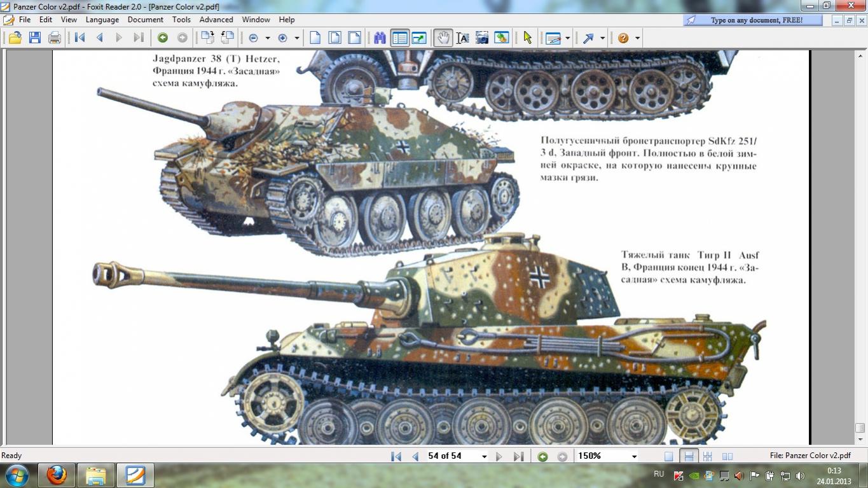Open the page number dropdown in status bar
Image resolution: width=868 pixels, height=488 pixels.
click(x=484, y=456)
